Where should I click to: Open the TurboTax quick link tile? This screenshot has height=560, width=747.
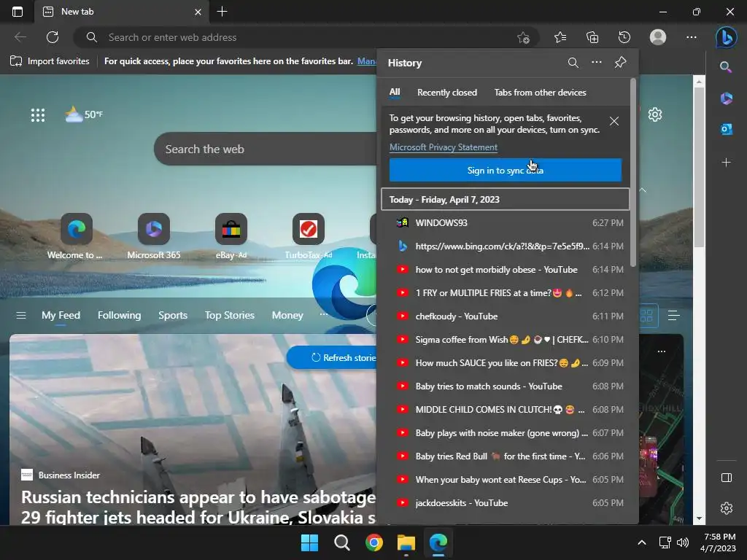[309, 237]
